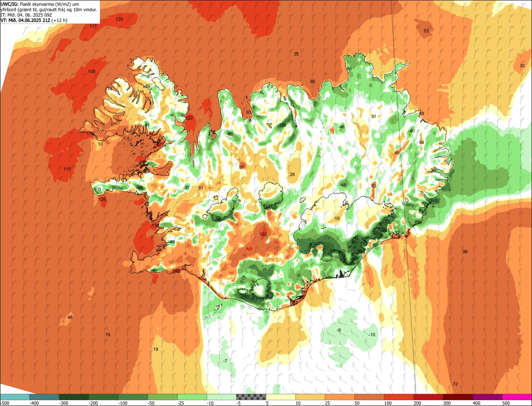
Task: Select the darkest green -300 to -200 swatch
Action: [x=74, y=397]
